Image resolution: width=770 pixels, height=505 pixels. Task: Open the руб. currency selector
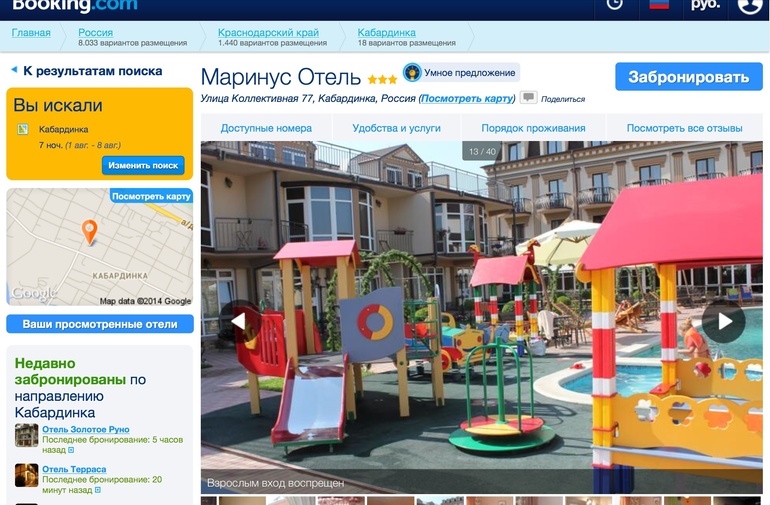(x=705, y=5)
